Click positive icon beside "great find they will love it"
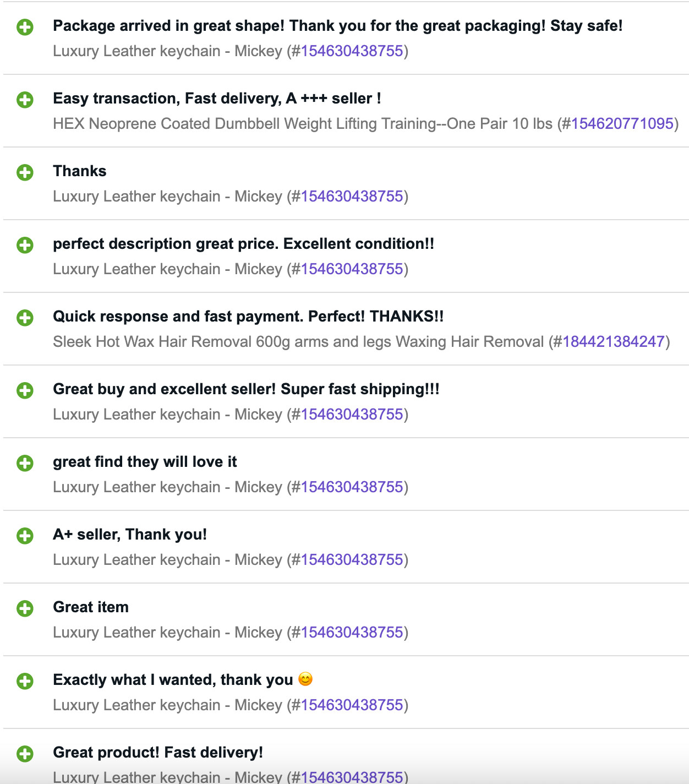This screenshot has width=689, height=784. pyautogui.click(x=25, y=463)
